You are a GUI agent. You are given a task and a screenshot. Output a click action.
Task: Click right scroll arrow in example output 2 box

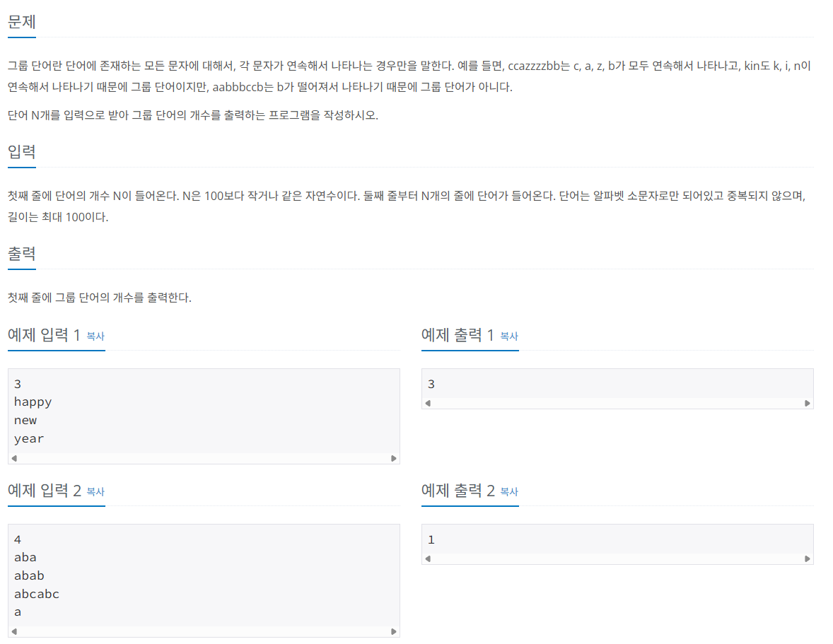(807, 558)
